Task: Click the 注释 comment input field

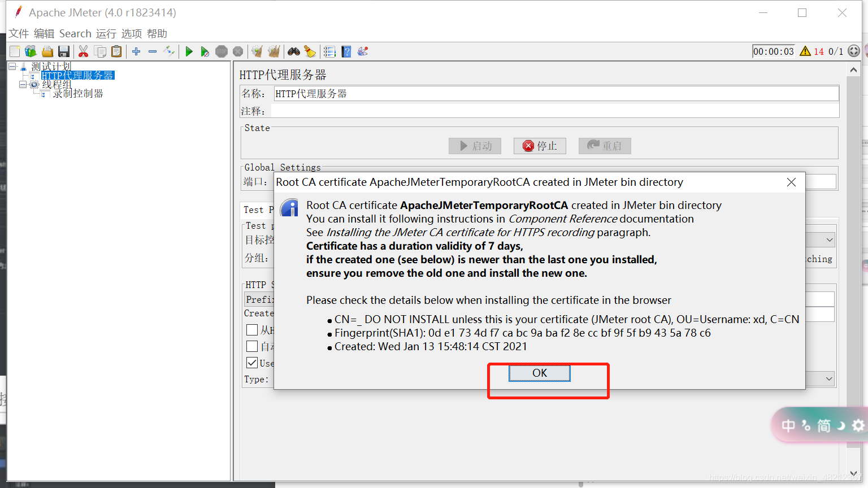Action: pyautogui.click(x=554, y=111)
